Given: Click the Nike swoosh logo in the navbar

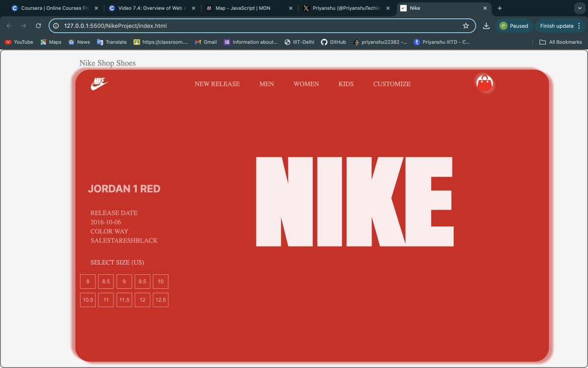Looking at the screenshot, I should click(x=99, y=83).
